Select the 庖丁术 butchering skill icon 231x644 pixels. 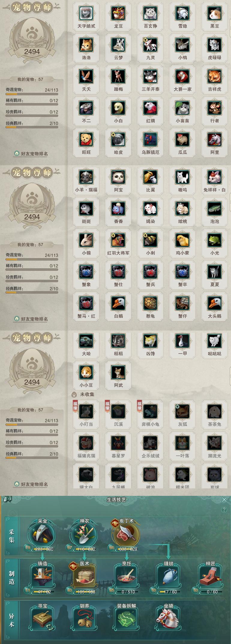click(x=126, y=534)
